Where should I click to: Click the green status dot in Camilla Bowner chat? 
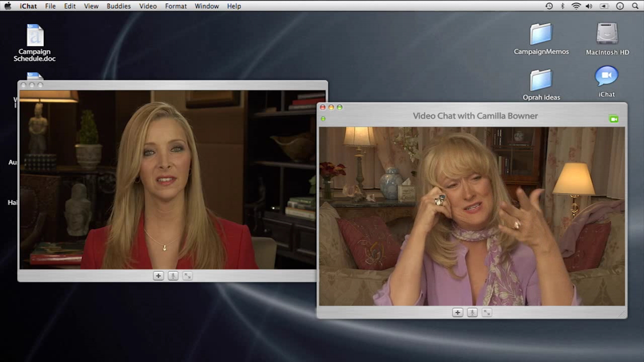(x=323, y=119)
